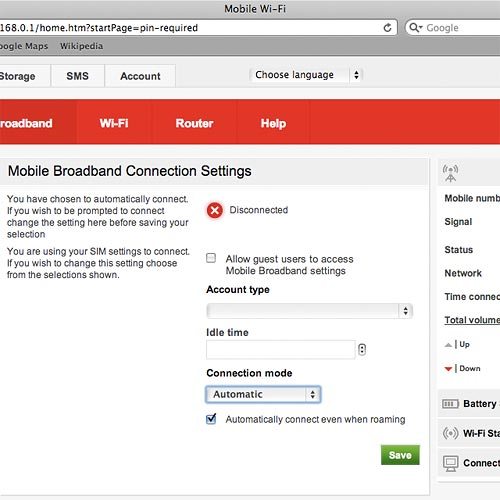Open the Account tab
This screenshot has height=500, width=500.
point(140,76)
